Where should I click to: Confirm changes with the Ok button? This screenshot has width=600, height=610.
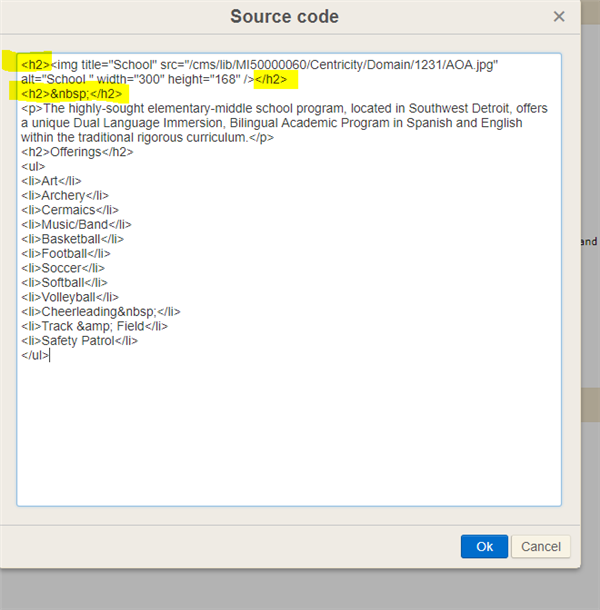pos(484,546)
